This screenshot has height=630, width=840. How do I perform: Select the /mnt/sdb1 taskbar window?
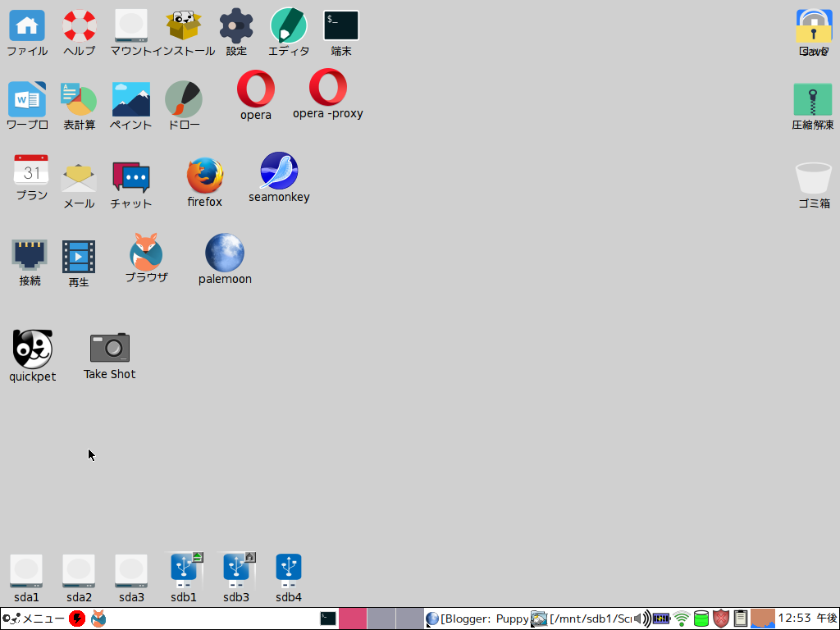pos(582,619)
